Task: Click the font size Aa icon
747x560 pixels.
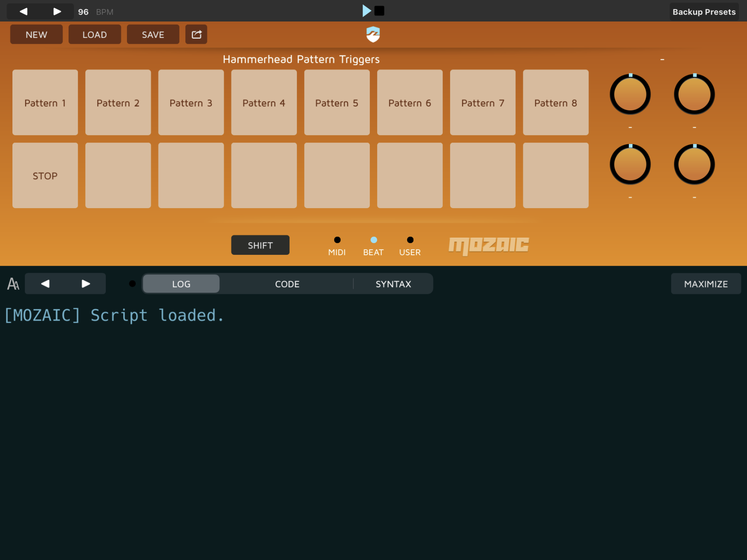Action: (x=13, y=284)
